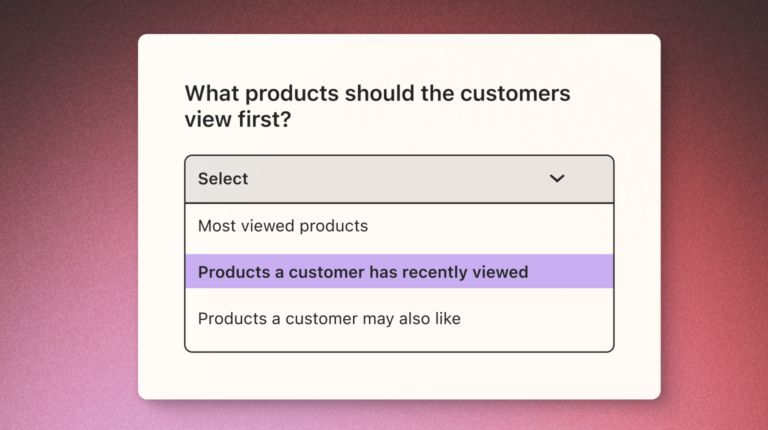
Task: Click the last option in the dropdown list
Action: [x=399, y=319]
